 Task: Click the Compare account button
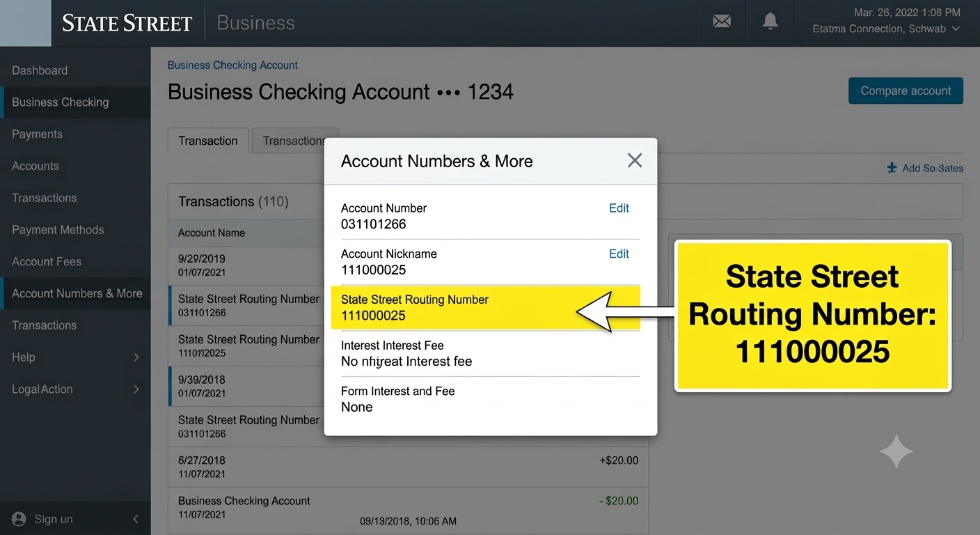point(906,91)
